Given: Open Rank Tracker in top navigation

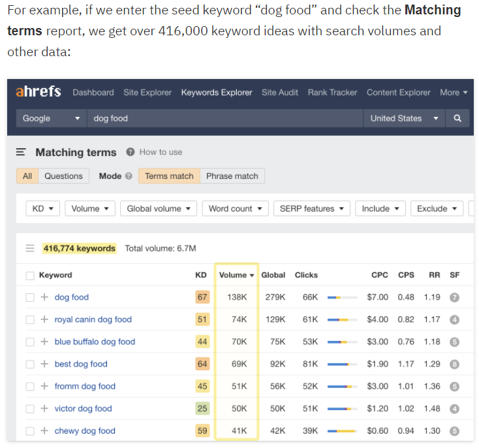Looking at the screenshot, I should click(332, 92).
